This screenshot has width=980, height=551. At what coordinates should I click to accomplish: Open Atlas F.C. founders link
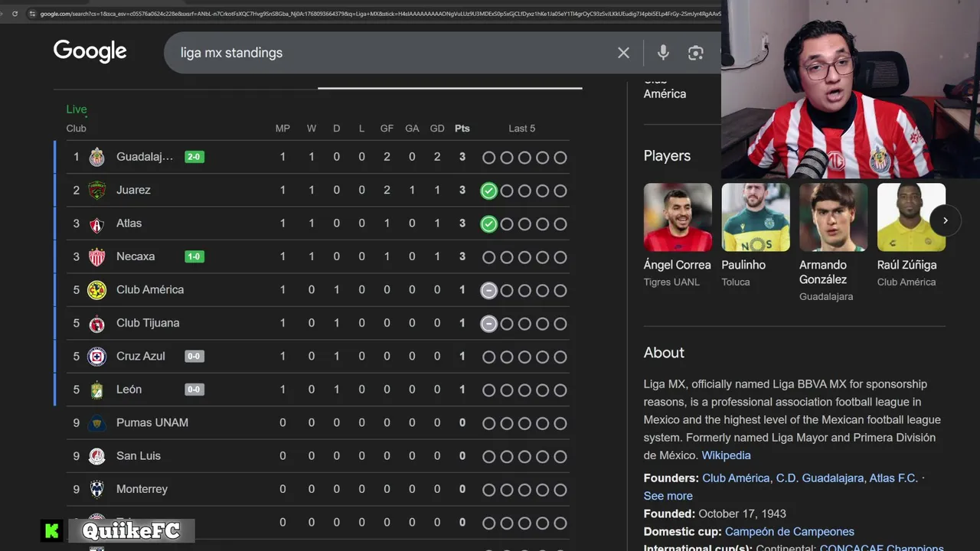click(x=893, y=478)
